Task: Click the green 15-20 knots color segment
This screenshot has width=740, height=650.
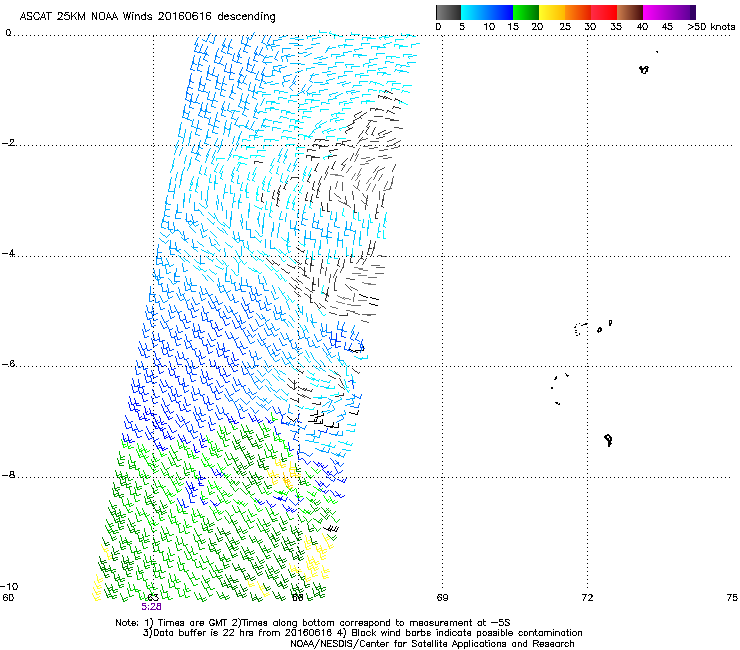Action: click(526, 12)
